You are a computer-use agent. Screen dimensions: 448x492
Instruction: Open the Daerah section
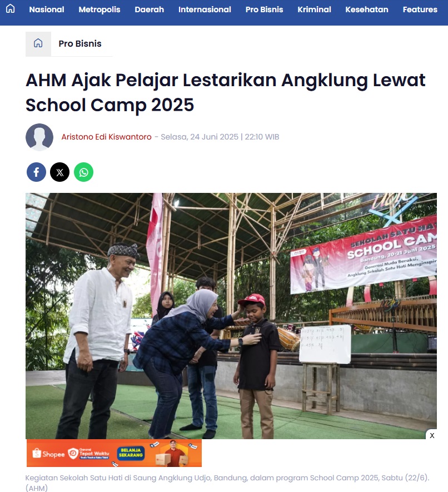[150, 9]
